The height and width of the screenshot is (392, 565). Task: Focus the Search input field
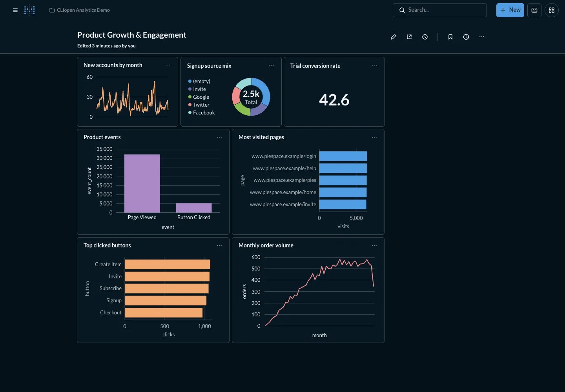pos(440,10)
